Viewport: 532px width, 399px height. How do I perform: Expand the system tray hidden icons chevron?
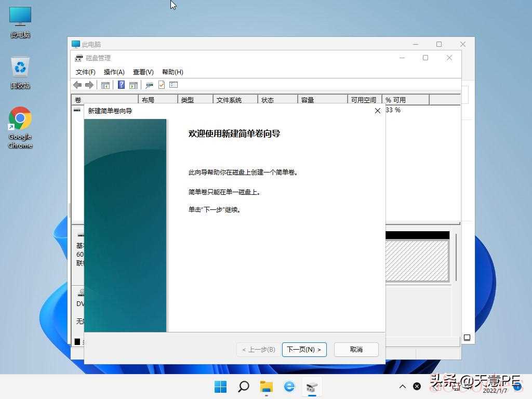point(403,387)
